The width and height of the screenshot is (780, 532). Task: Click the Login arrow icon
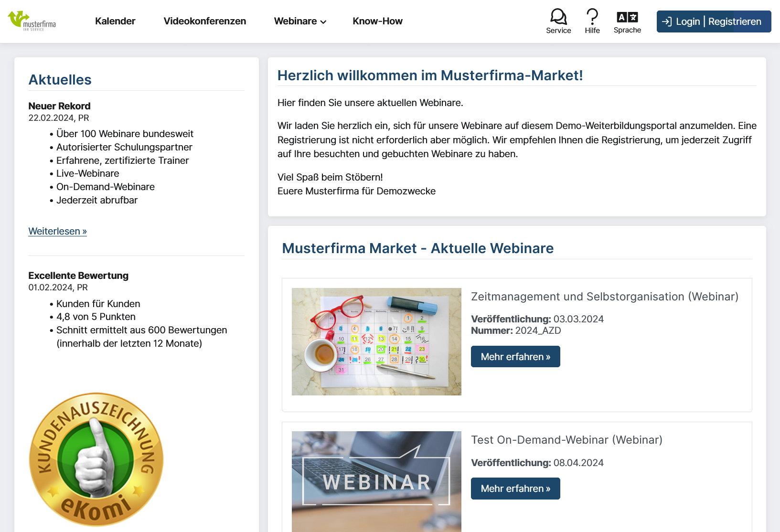(x=668, y=21)
